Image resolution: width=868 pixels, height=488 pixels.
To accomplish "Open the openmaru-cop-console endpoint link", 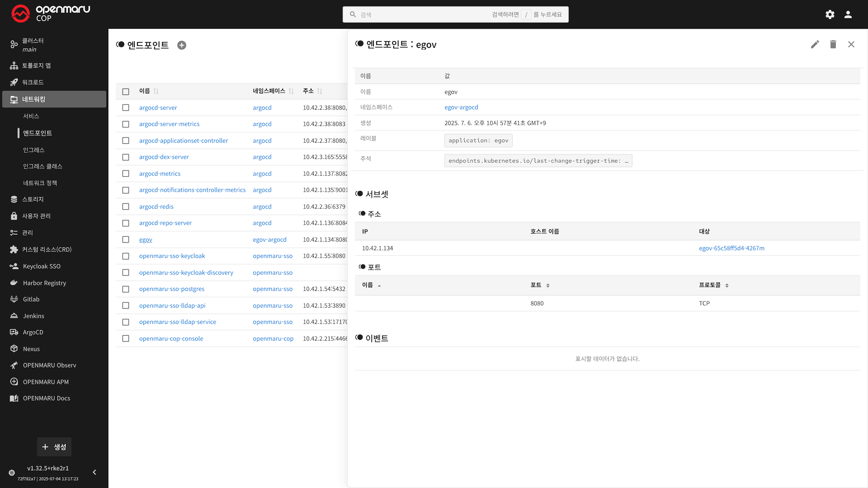I will pos(171,338).
